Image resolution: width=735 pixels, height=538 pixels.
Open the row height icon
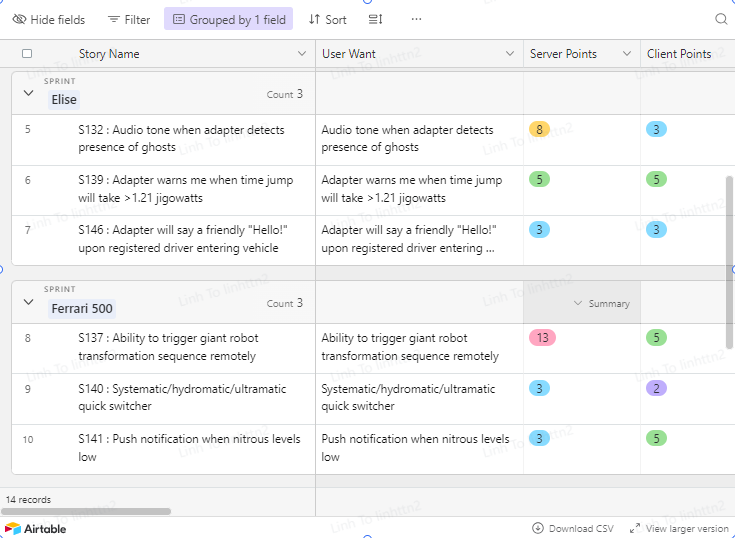pos(375,19)
